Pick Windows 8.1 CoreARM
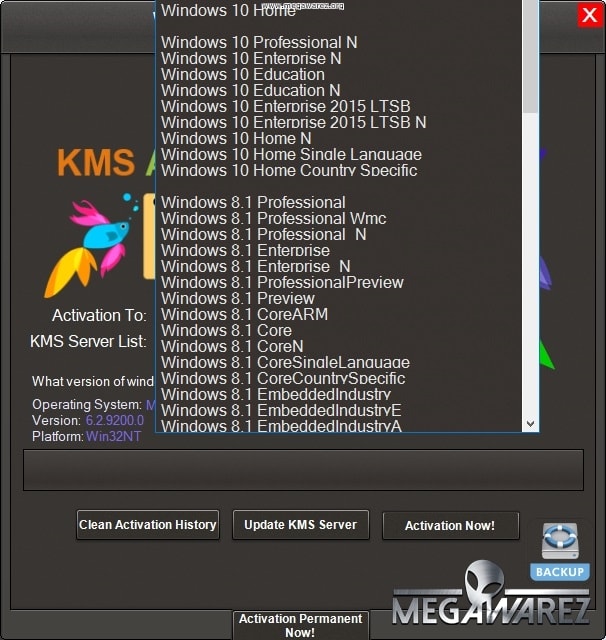Viewport: 606px width, 640px height. 341,314
